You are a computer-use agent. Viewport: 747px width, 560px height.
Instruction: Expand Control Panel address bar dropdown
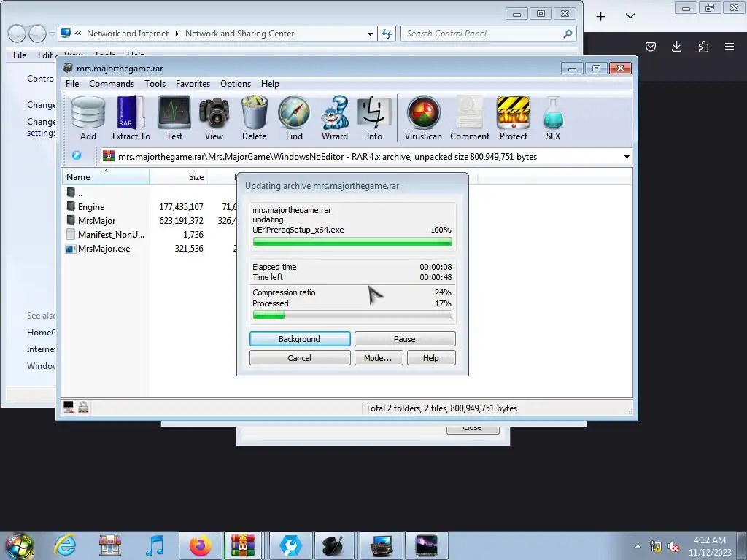click(x=370, y=34)
